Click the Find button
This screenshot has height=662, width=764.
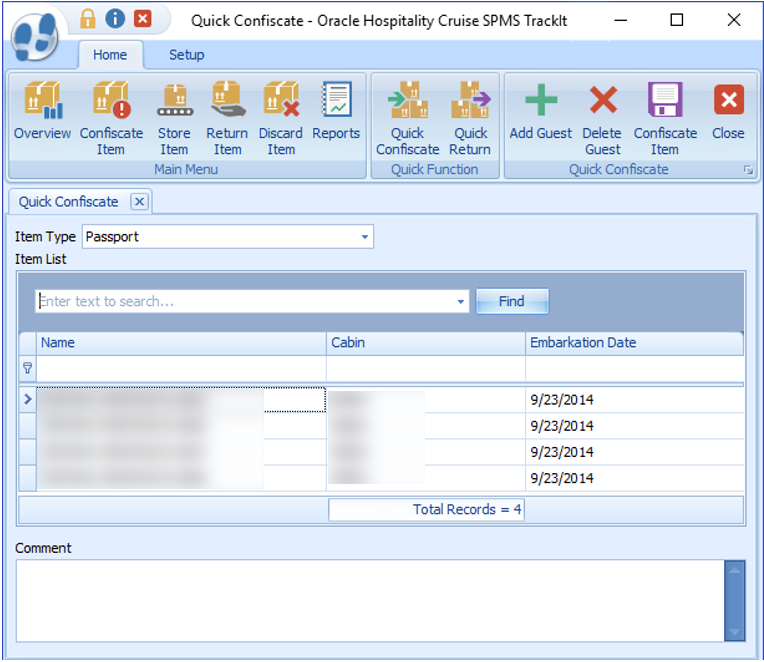coord(512,302)
